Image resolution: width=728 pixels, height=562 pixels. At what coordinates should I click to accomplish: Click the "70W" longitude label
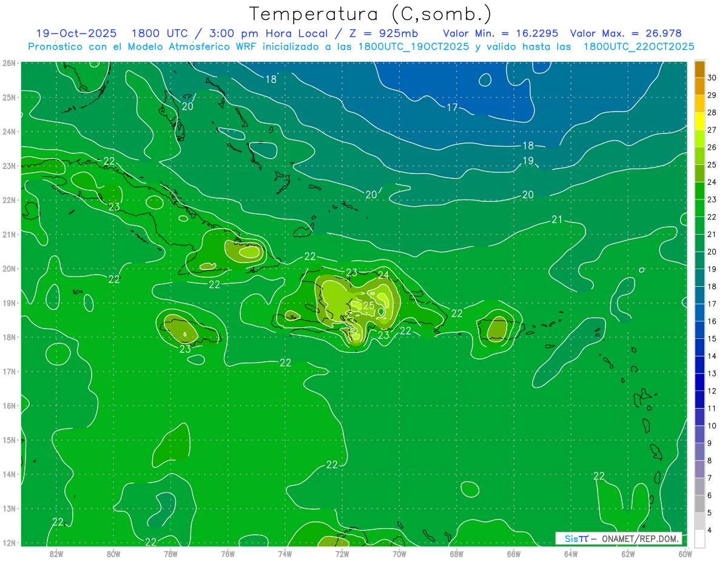point(399,554)
